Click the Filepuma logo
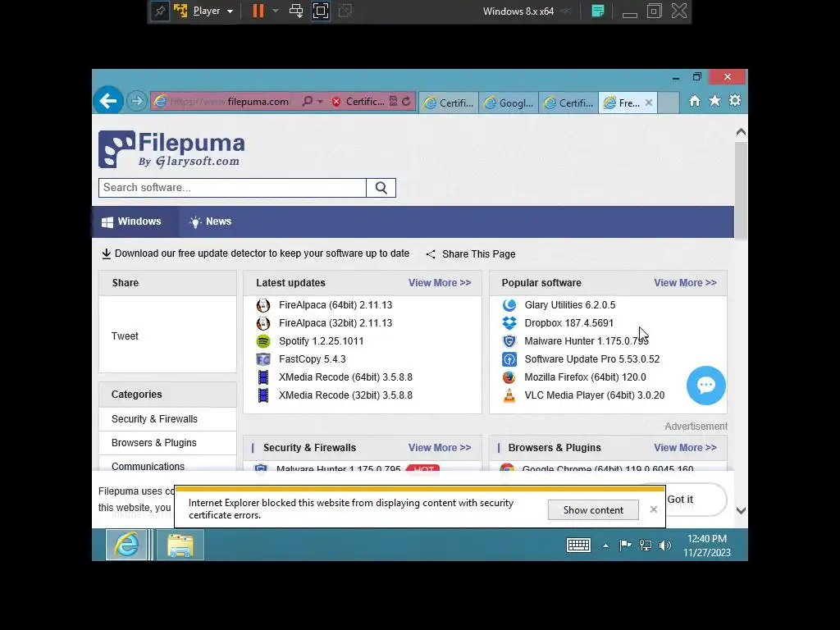Viewport: 840px width, 630px height. coord(171,149)
